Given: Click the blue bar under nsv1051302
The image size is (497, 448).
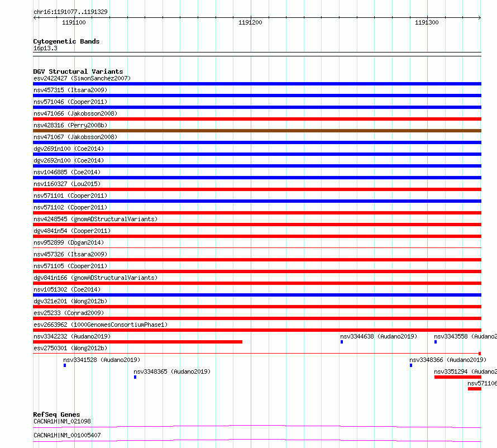Looking at the screenshot, I should (257, 295).
